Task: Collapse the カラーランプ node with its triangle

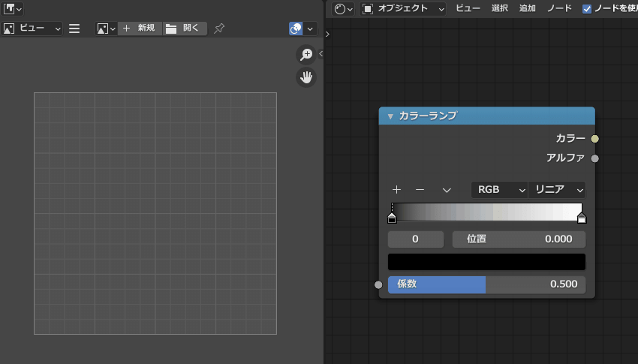Action: coord(390,116)
